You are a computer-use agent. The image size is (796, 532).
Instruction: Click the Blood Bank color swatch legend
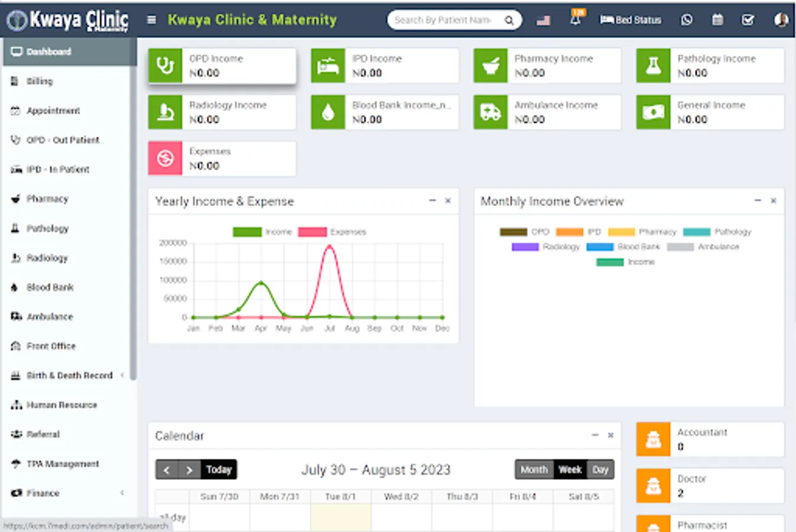coord(600,247)
